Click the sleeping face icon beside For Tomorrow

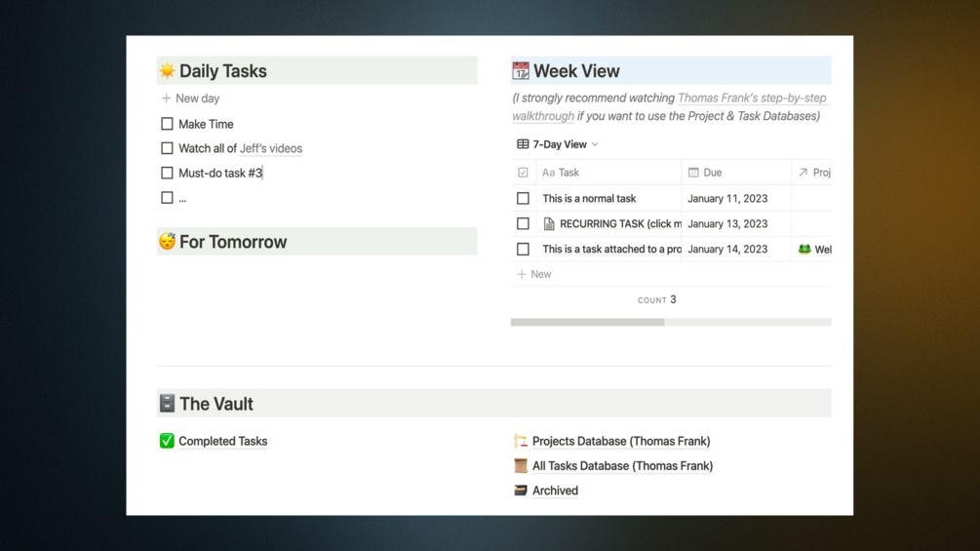(168, 241)
